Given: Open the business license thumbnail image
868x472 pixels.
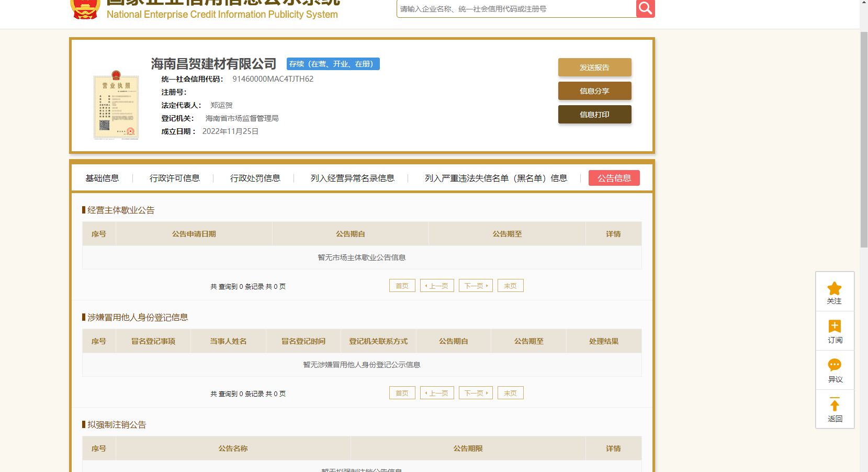Looking at the screenshot, I should point(116,105).
